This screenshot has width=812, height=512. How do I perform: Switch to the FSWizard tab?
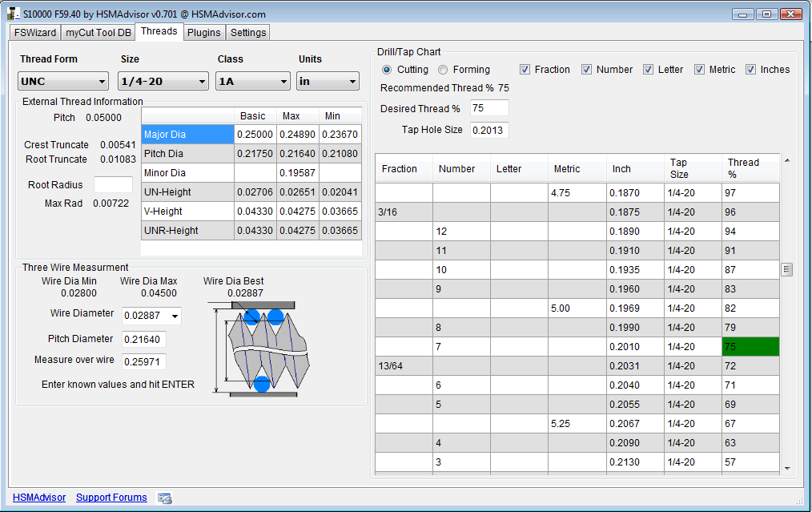[x=34, y=33]
